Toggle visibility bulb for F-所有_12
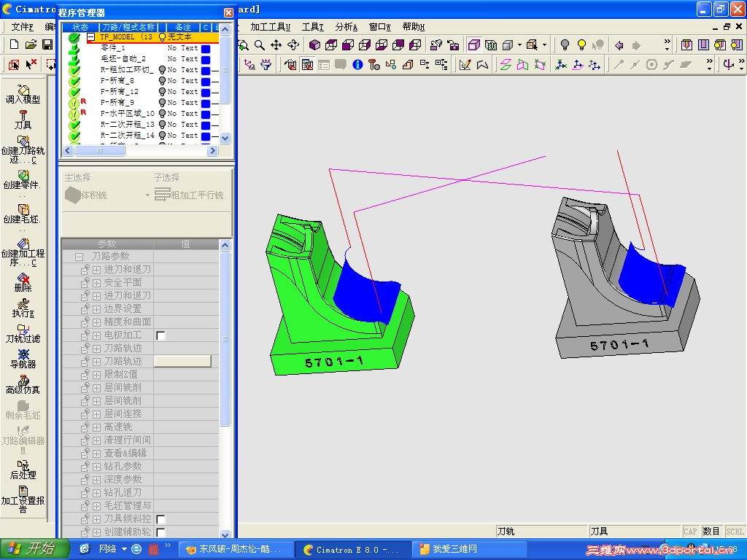This screenshot has width=747, height=560. click(162, 91)
